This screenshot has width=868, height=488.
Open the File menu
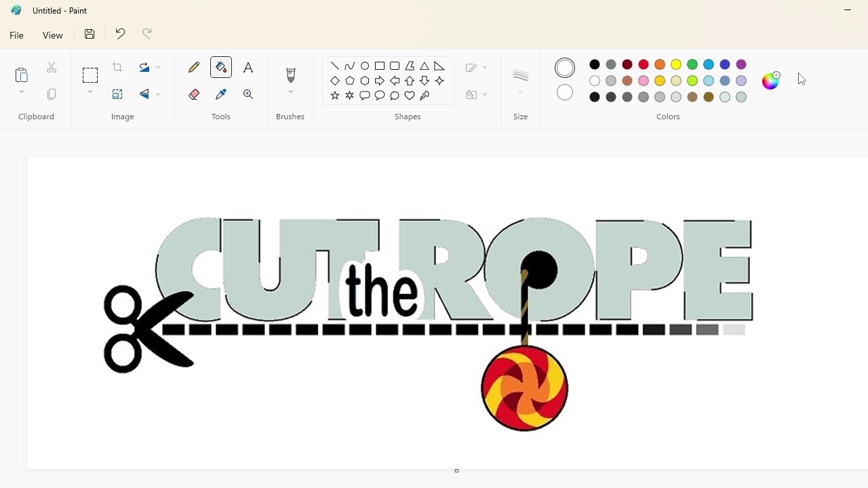pos(17,35)
